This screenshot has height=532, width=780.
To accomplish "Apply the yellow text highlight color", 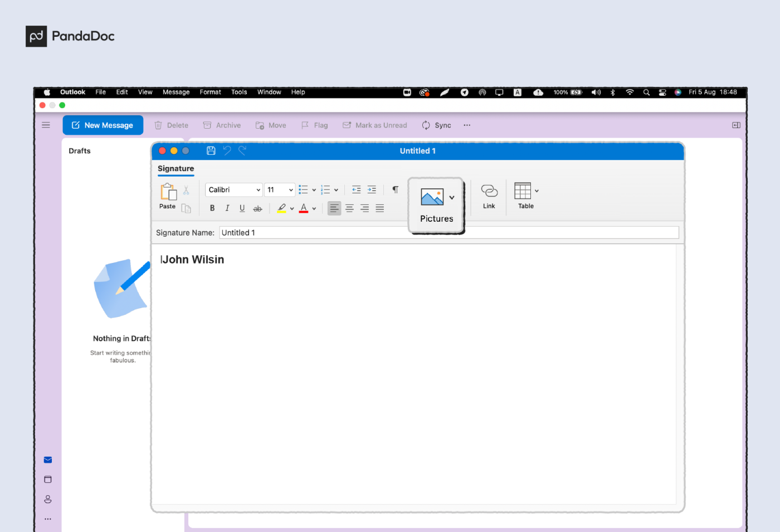I will pos(282,208).
